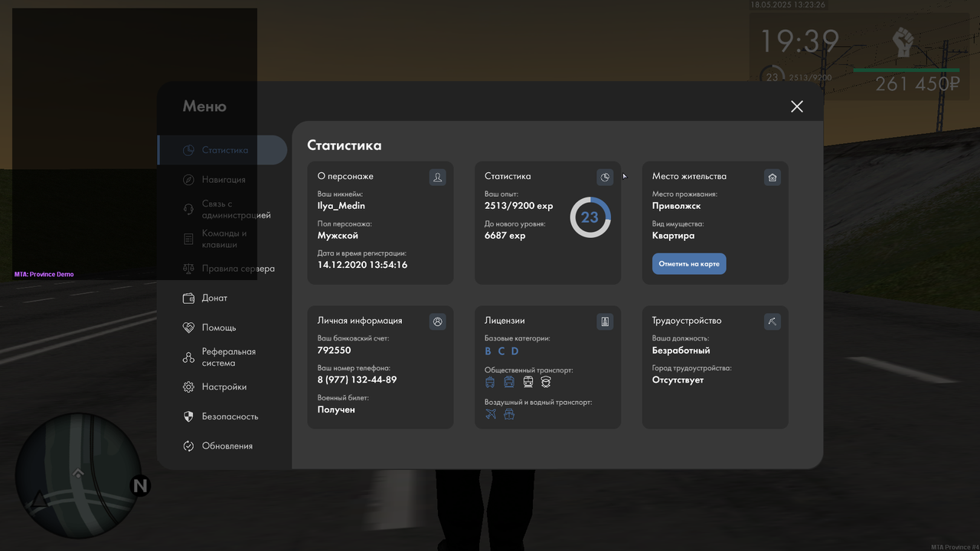Click the 6687 exp remaining value
980x551 pixels.
pos(505,236)
